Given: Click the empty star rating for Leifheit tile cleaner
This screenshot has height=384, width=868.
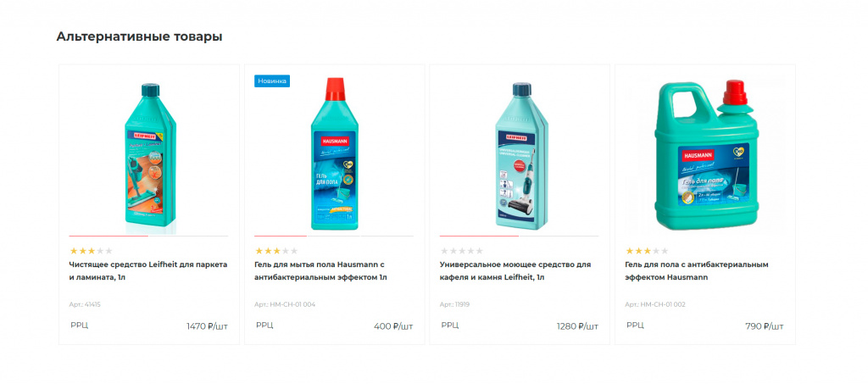Looking at the screenshot, I should (x=462, y=251).
